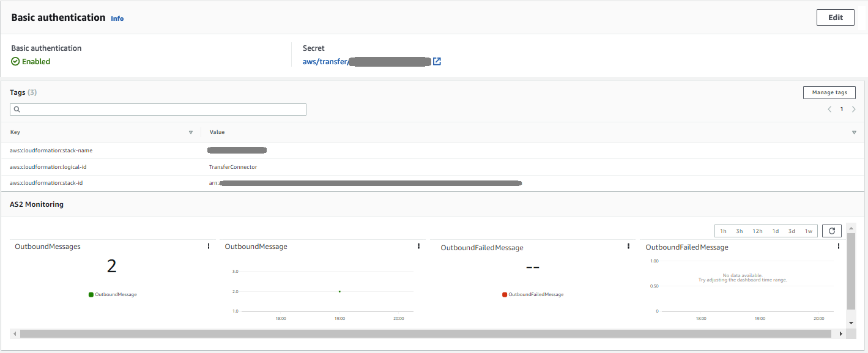Select the 12h time range
868x353 pixels.
point(757,231)
